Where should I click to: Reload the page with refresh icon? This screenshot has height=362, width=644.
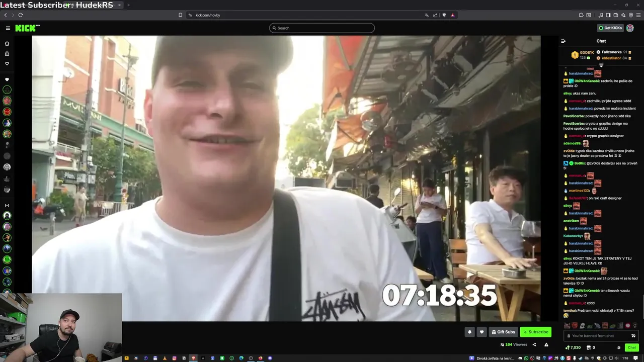coord(20,15)
